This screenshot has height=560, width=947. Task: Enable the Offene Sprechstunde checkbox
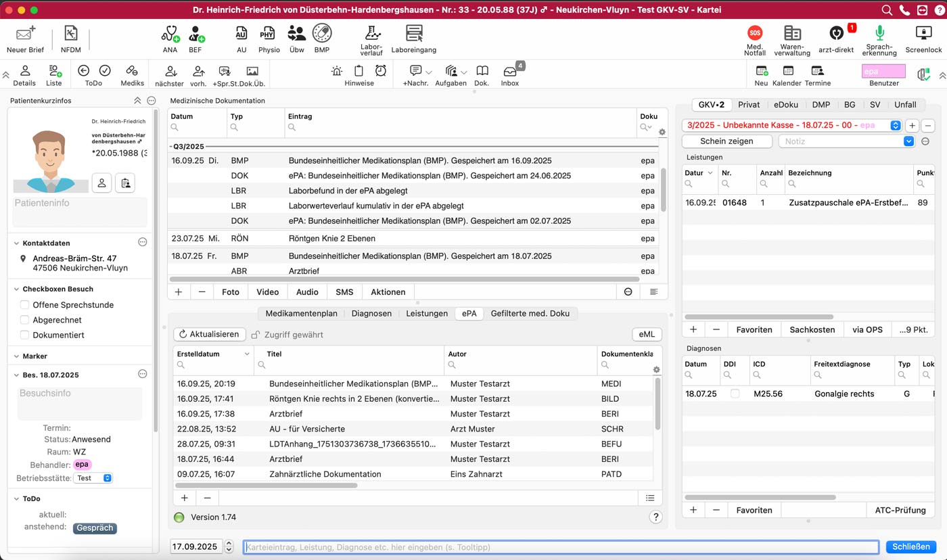[25, 305]
